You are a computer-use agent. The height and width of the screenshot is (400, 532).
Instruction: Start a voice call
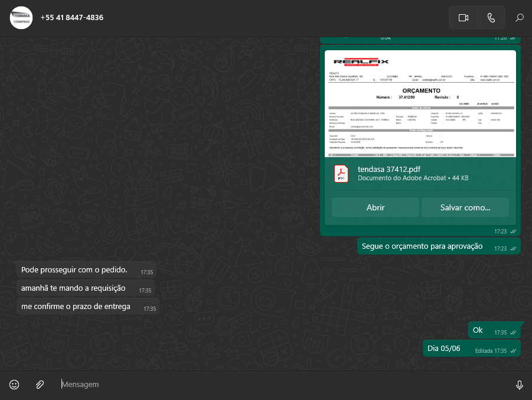click(491, 18)
